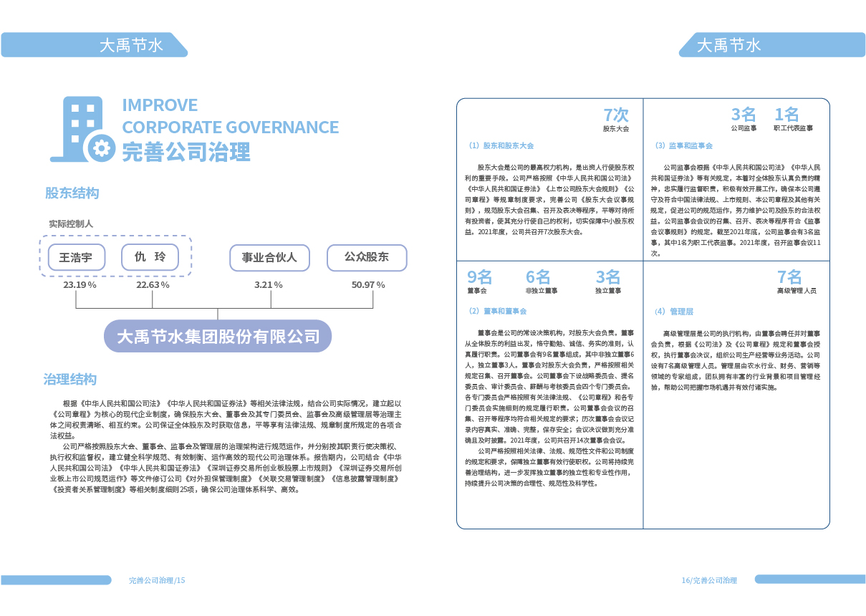
Task: Select the 事业合伙人 box
Action: [269, 258]
